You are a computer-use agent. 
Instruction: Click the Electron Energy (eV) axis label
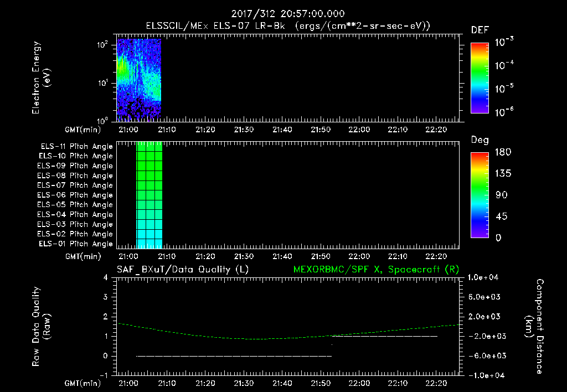pyautogui.click(x=41, y=78)
